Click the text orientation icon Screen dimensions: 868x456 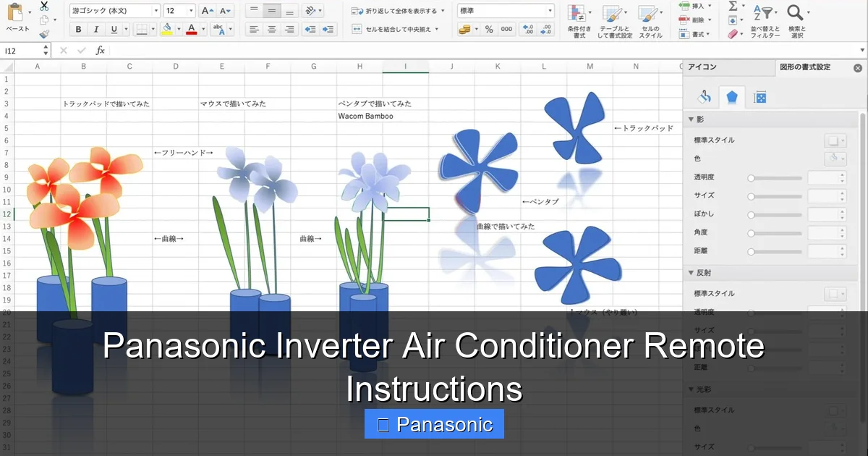coord(310,11)
